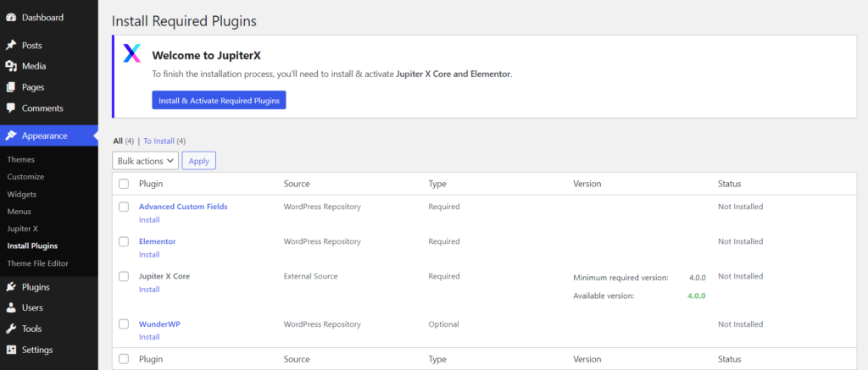Click the Media icon in sidebar

10,66
